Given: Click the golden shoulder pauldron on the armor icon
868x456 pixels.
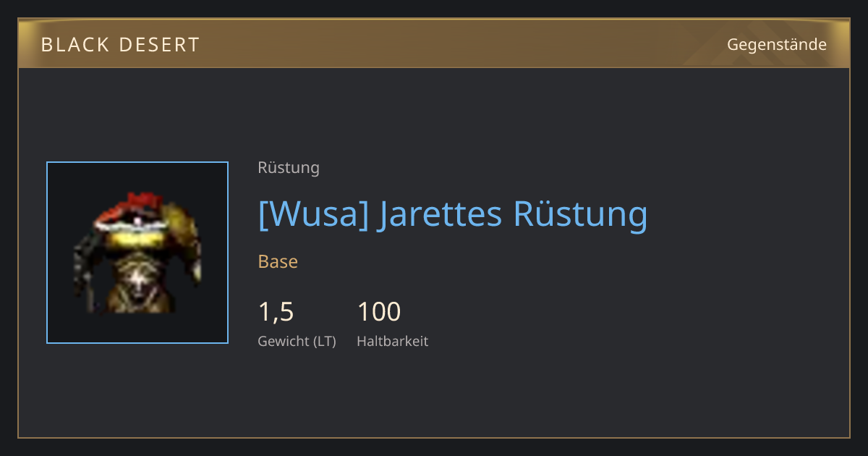Looking at the screenshot, I should 183,232.
